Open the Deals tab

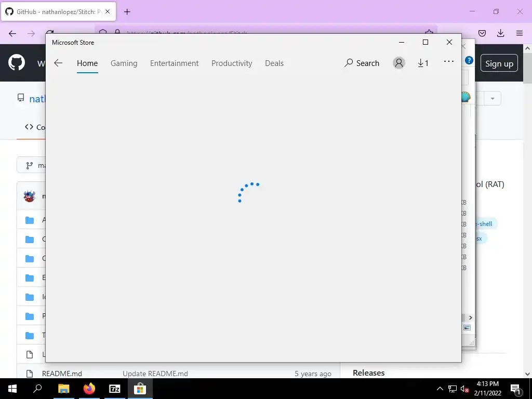pos(274,63)
